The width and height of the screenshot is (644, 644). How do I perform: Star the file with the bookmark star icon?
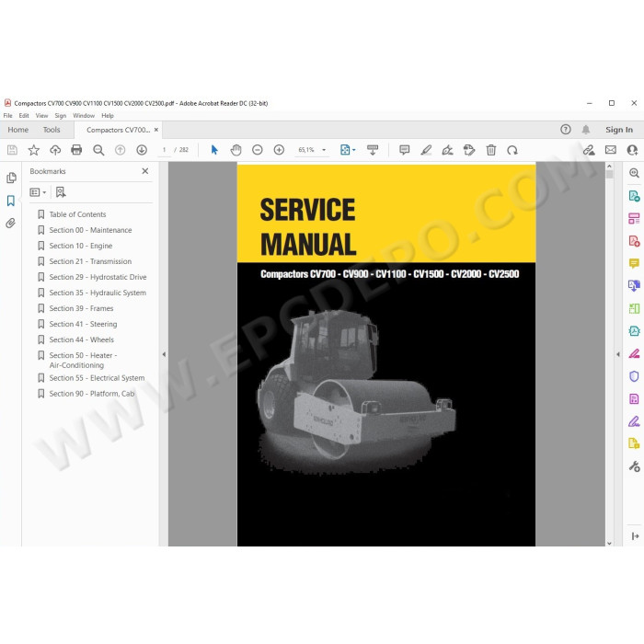(x=34, y=150)
